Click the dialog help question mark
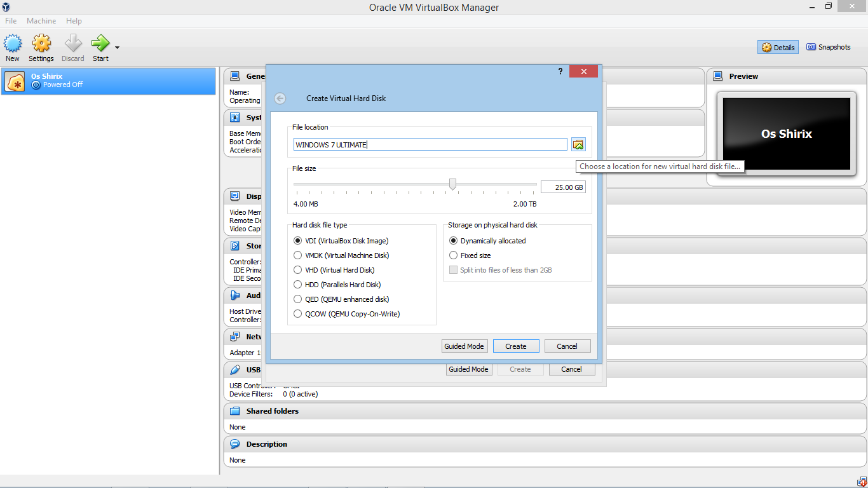 click(560, 71)
